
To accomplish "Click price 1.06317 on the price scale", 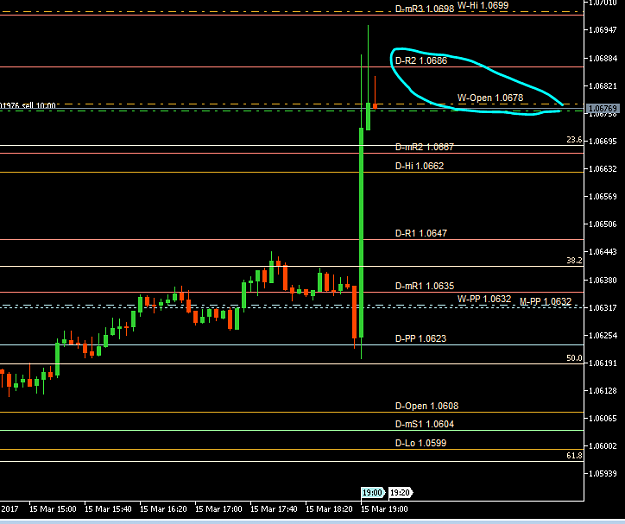I will [603, 308].
